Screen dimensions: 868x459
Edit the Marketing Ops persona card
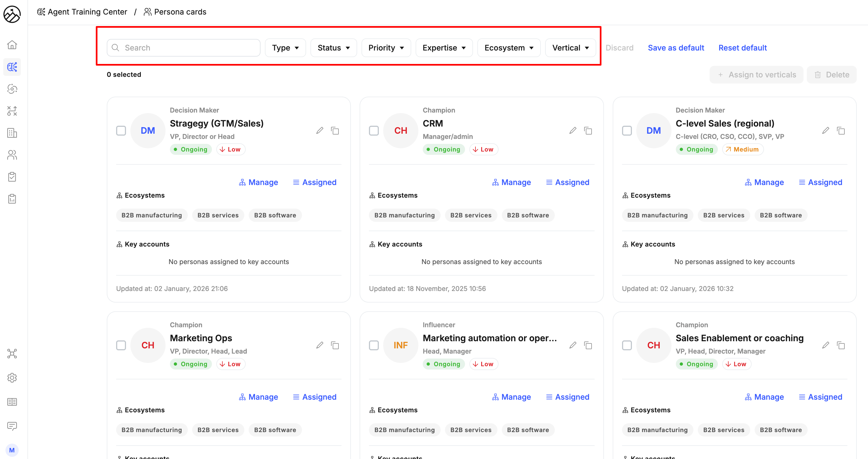point(320,345)
